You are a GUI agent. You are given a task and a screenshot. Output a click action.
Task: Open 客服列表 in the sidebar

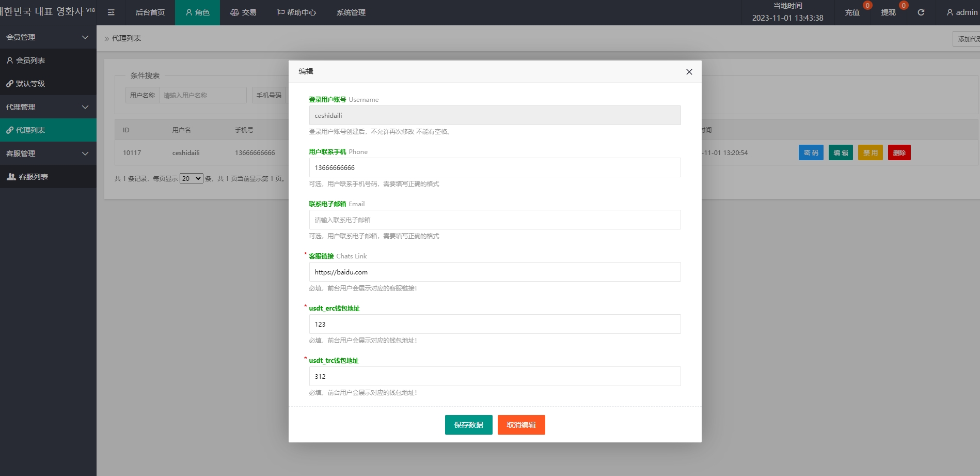coord(33,177)
